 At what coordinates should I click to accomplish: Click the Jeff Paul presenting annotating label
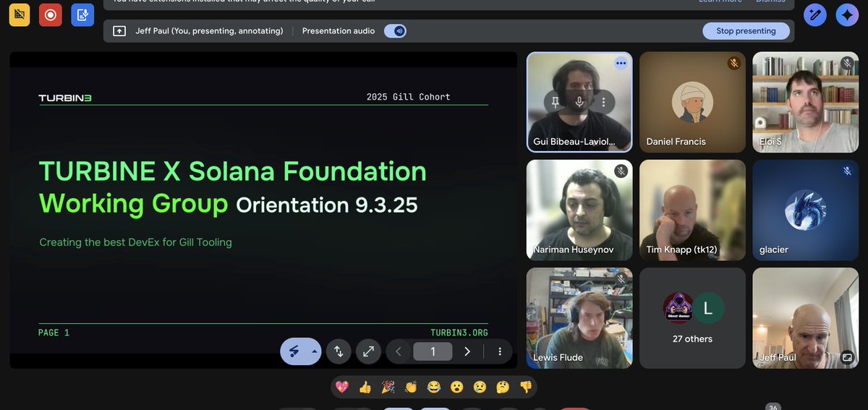pyautogui.click(x=209, y=31)
